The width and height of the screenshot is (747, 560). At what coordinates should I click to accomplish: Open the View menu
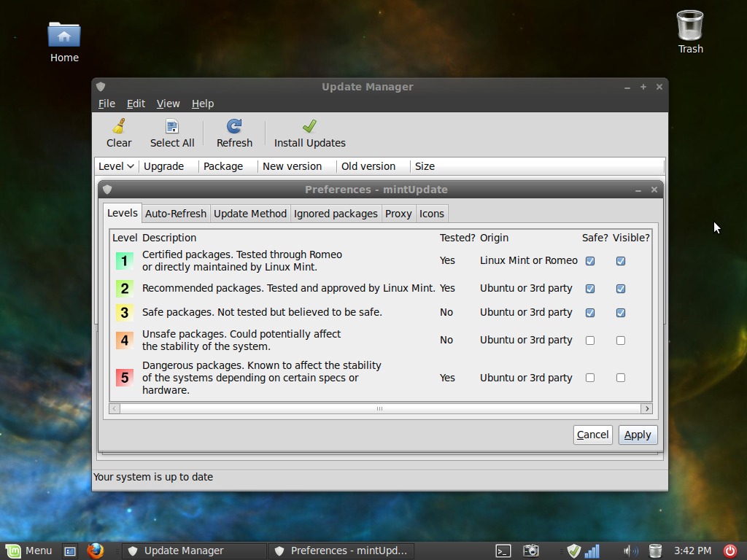coord(169,104)
